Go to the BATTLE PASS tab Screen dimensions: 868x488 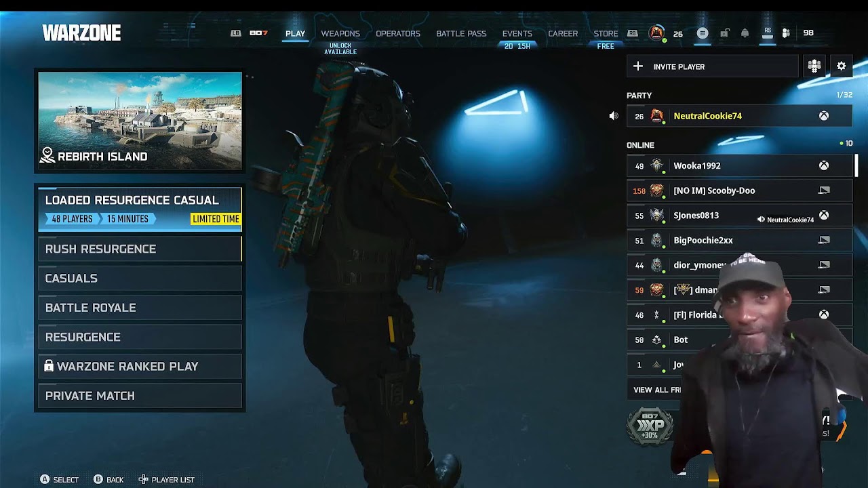click(x=461, y=33)
